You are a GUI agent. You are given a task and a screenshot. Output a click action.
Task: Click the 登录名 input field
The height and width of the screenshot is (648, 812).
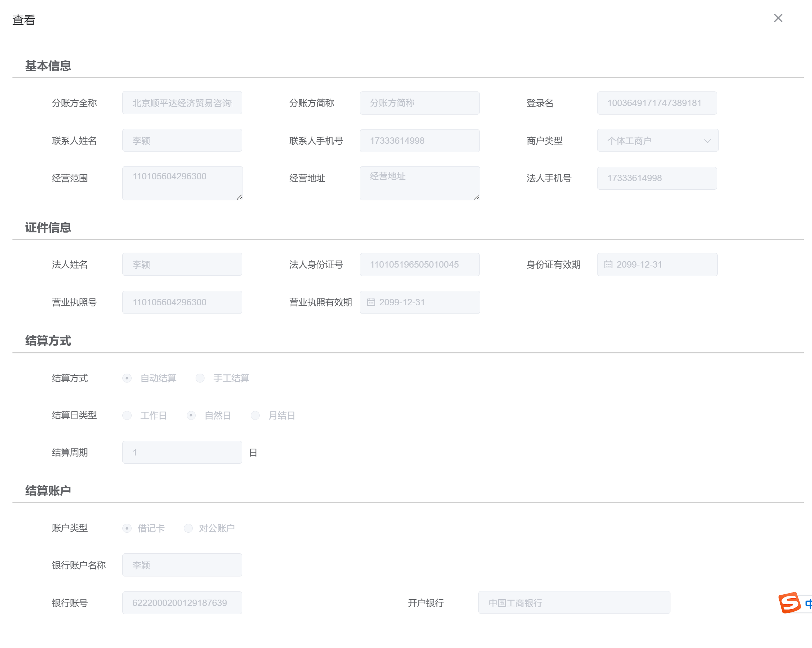657,103
